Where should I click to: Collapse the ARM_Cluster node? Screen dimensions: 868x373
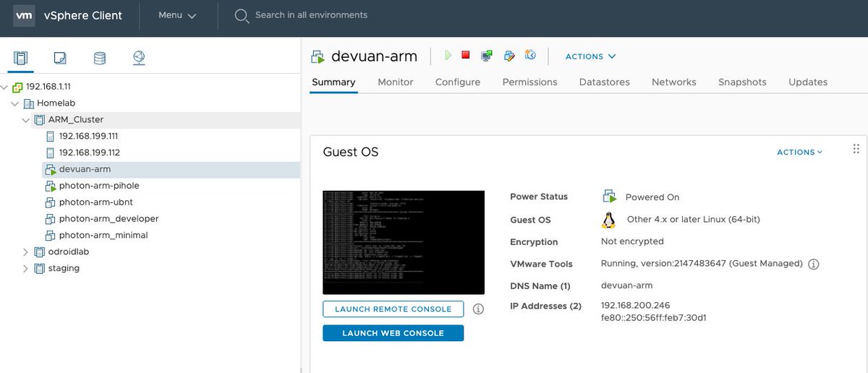click(26, 120)
